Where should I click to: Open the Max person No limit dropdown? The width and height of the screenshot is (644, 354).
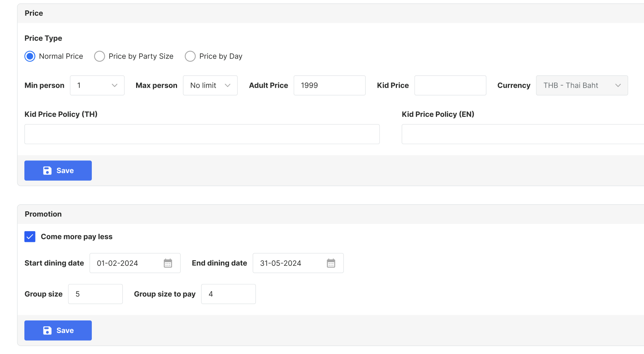(210, 86)
